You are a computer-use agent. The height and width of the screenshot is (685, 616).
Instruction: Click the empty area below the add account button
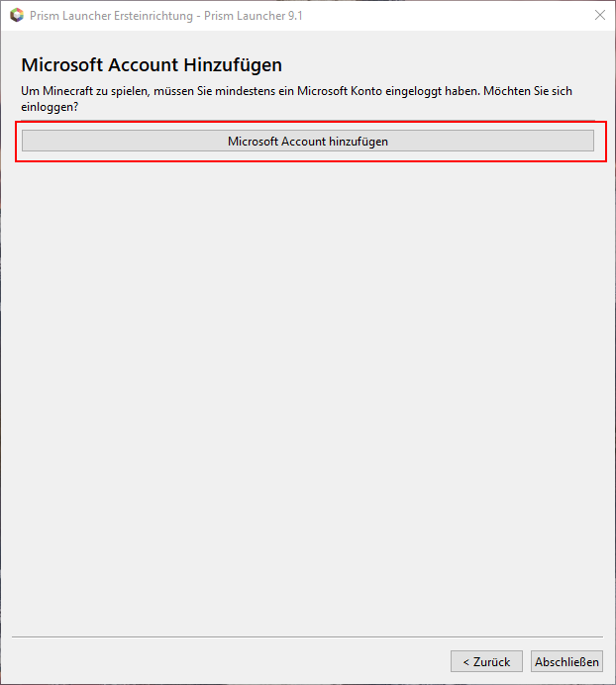point(307,396)
